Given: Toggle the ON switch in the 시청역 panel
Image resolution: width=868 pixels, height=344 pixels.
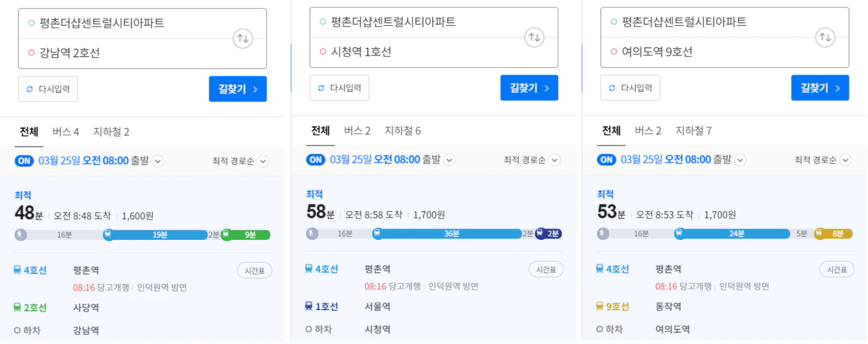Looking at the screenshot, I should pos(315,159).
